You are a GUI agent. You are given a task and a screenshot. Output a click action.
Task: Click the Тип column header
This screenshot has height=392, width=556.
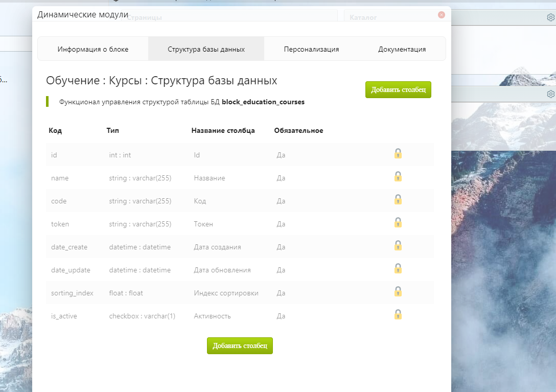113,130
